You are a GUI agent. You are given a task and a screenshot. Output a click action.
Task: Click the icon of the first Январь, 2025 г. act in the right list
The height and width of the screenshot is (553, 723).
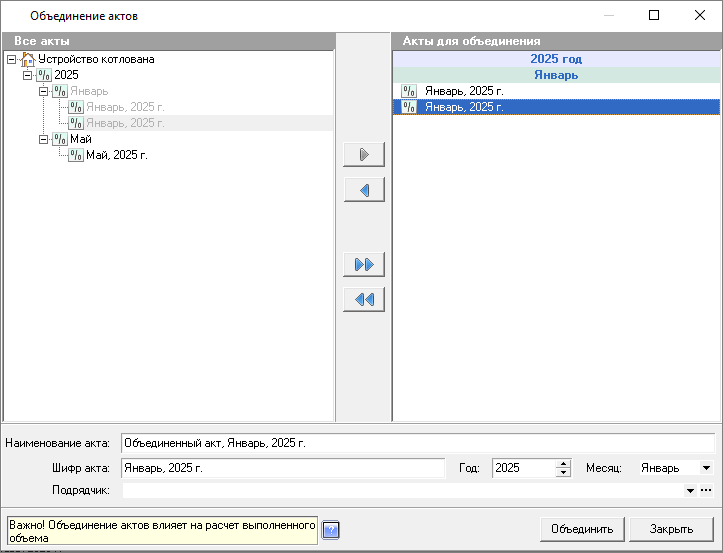point(409,91)
